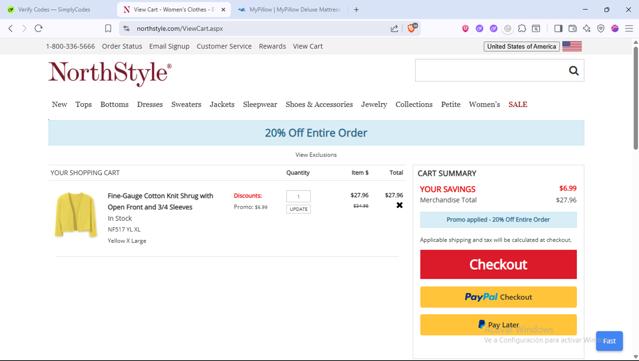This screenshot has width=639, height=361.
Task: Click the page vertical scrollbar
Action: coord(635,98)
